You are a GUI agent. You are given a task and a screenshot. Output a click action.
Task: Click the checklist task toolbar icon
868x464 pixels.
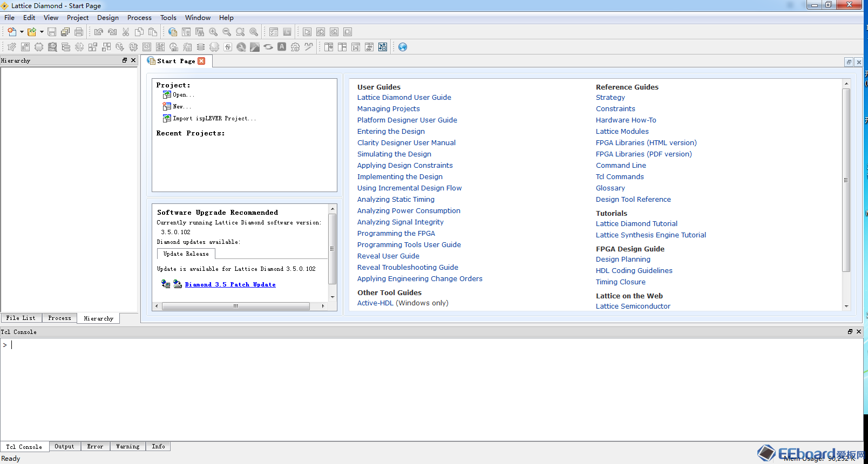coord(274,32)
